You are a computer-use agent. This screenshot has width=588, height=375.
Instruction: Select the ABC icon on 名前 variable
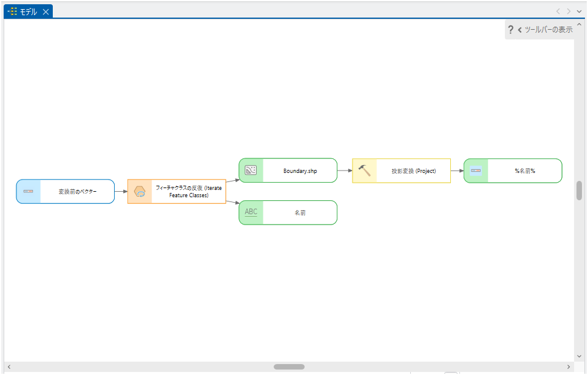pos(251,212)
